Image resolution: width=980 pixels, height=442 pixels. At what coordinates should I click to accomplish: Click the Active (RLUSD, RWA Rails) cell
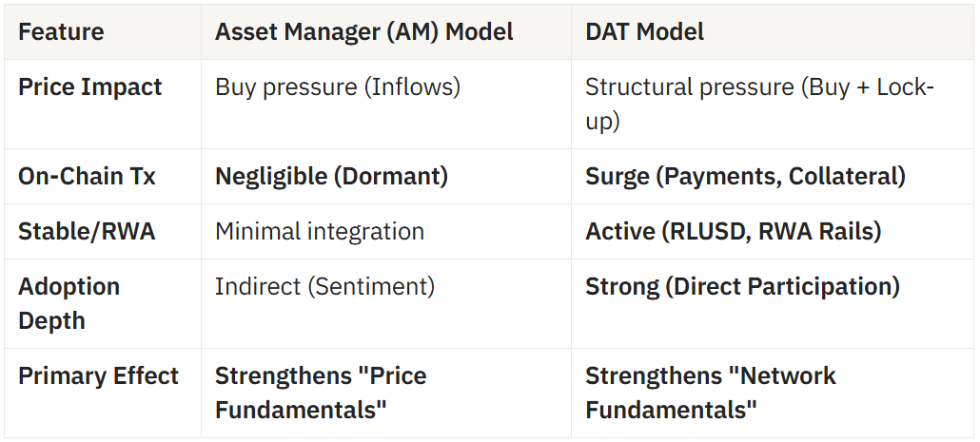733,232
